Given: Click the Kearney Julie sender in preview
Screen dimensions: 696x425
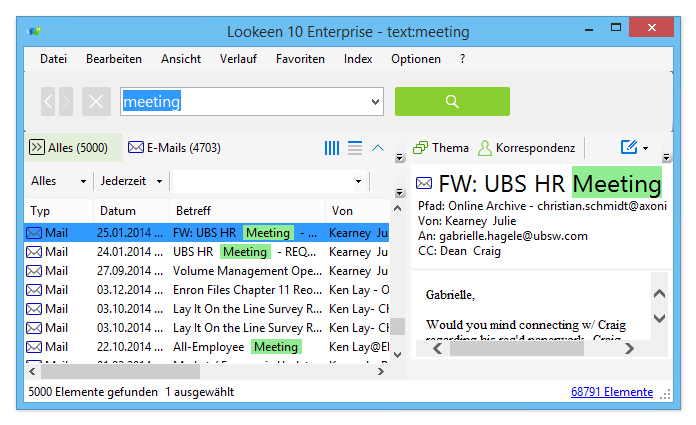Looking at the screenshot, I should click(480, 221).
